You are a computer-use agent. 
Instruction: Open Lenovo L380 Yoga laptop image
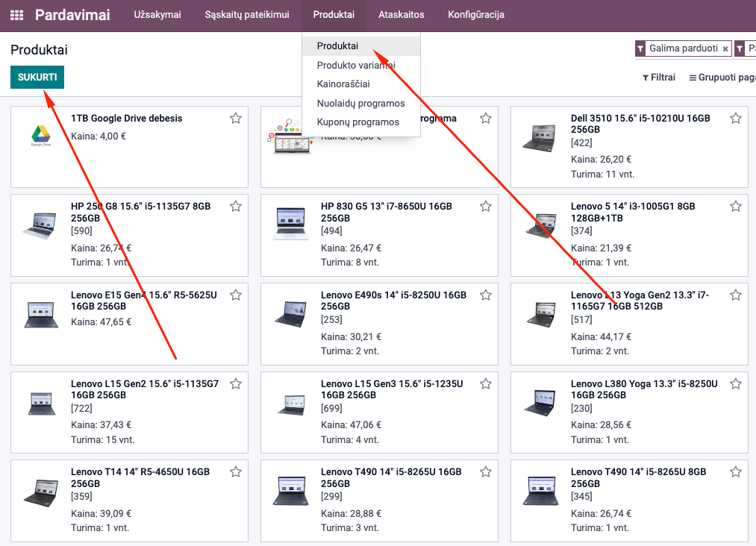(x=541, y=402)
